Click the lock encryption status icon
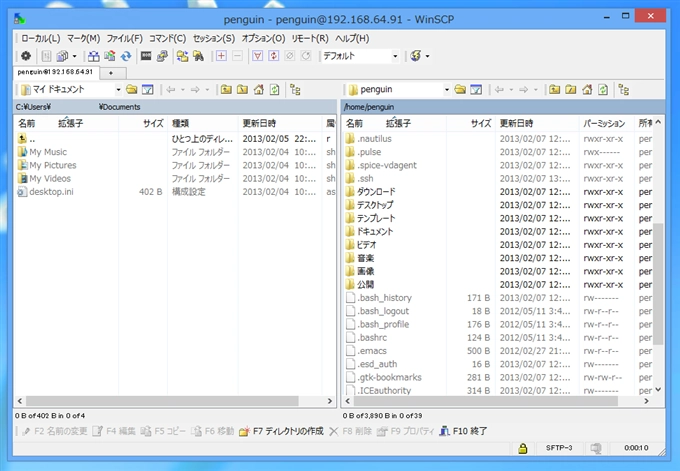The image size is (680, 471). click(523, 448)
